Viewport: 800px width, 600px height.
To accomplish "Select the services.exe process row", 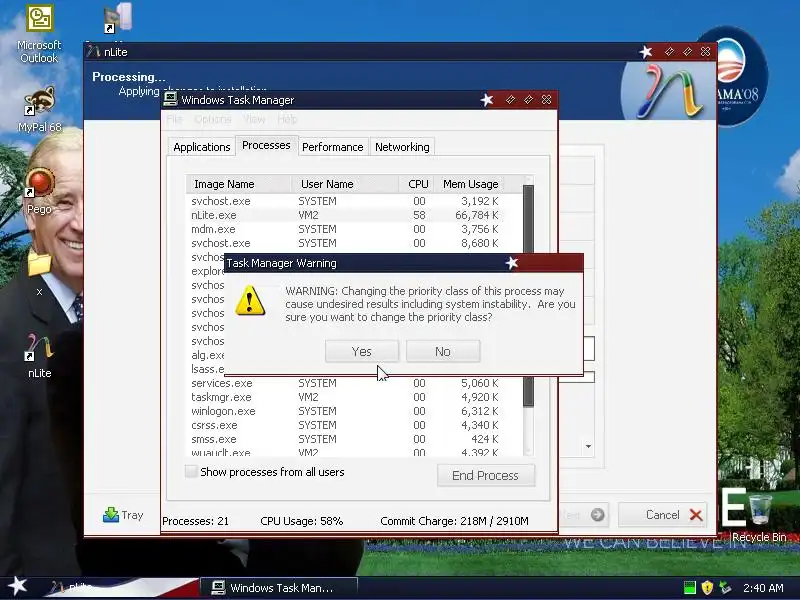I will click(345, 383).
